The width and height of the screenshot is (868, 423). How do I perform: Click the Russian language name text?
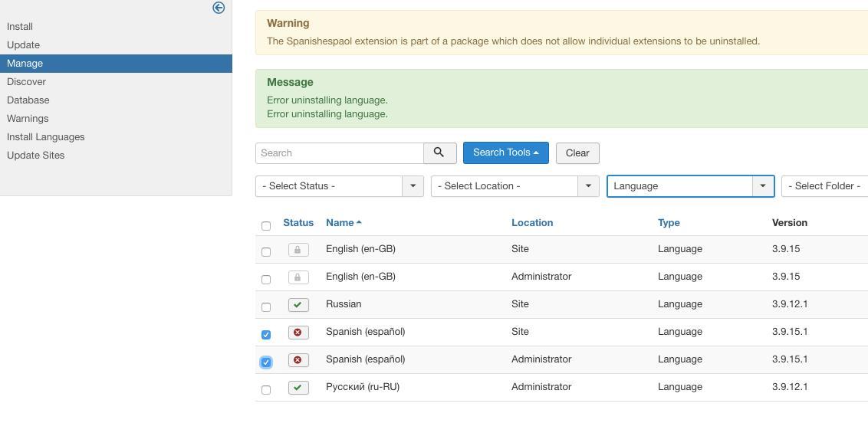344,304
